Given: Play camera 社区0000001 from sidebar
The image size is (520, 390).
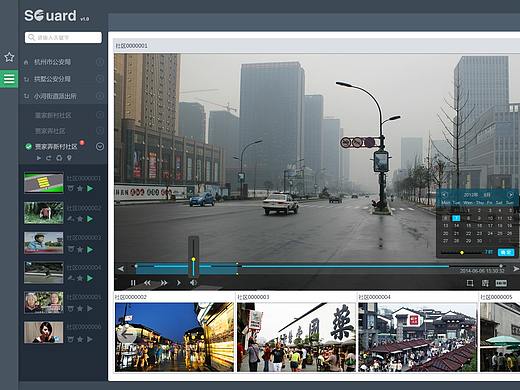Looking at the screenshot, I should pos(90,189).
